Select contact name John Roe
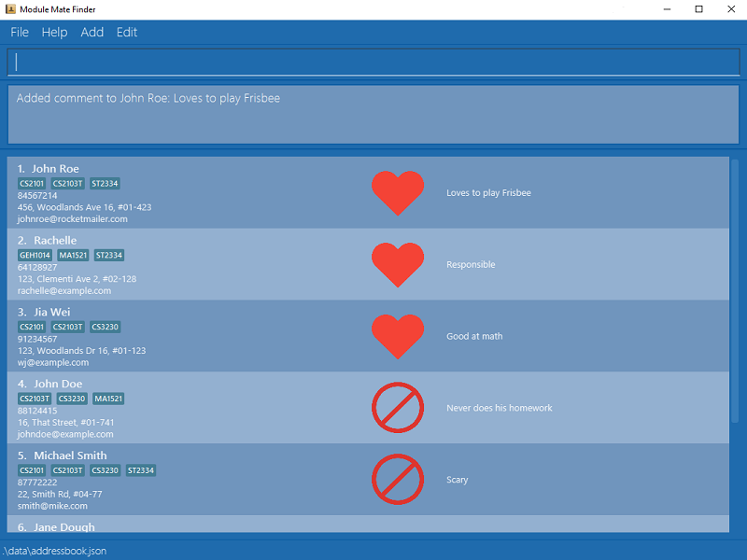Image resolution: width=747 pixels, height=560 pixels. tap(55, 169)
